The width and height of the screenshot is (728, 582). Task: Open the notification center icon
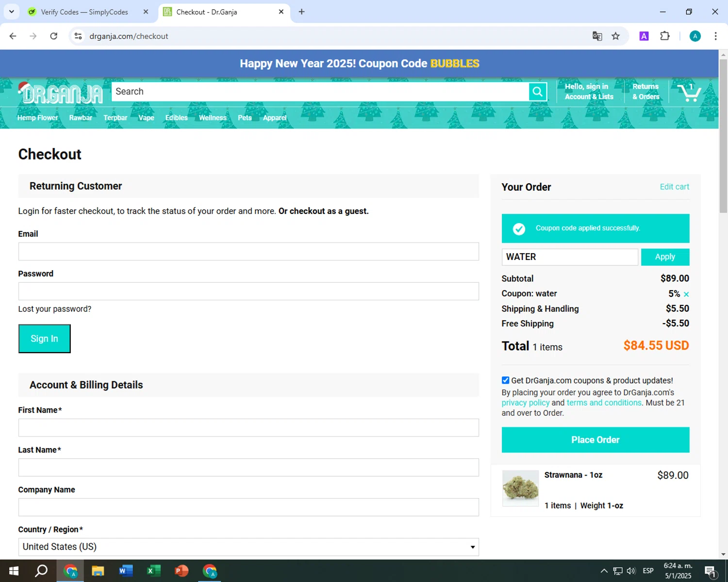point(711,571)
